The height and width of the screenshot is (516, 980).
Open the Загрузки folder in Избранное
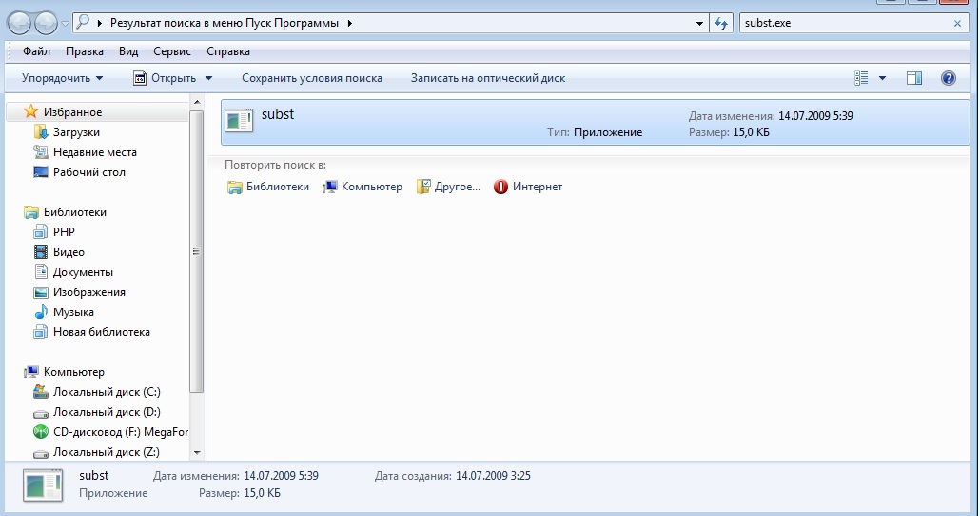76,132
